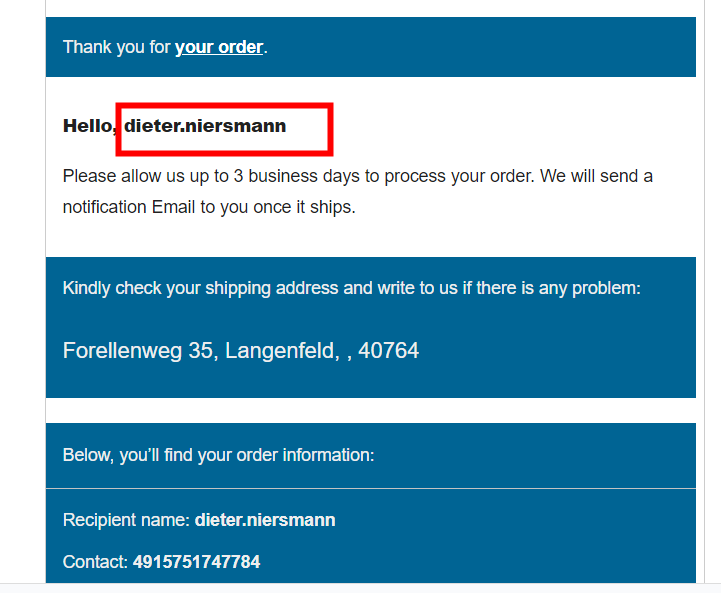The image size is (721, 593).
Task: Click the "Recipient name:" label
Action: pos(126,520)
